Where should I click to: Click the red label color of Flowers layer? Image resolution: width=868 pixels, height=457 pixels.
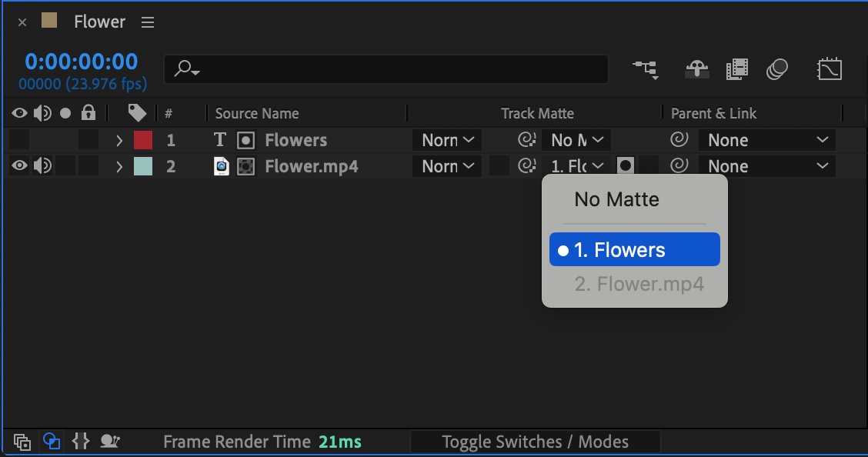tap(143, 140)
